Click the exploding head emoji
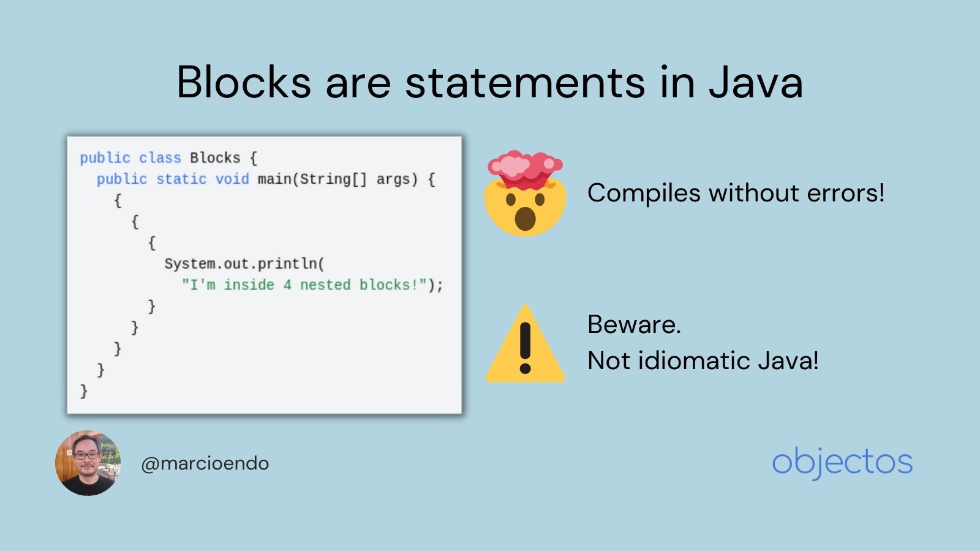The image size is (980, 551). point(526,193)
